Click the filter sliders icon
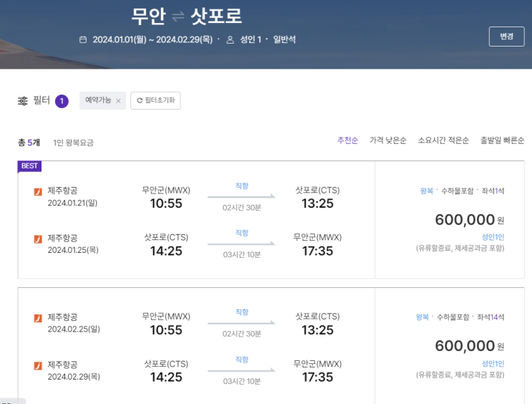The height and width of the screenshot is (404, 532). coord(22,101)
